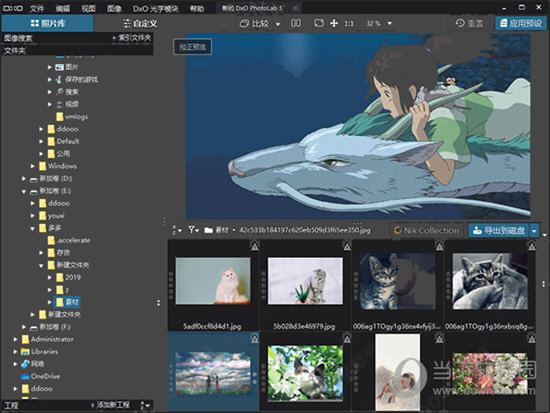
Task: Expand the Default folder node
Action: (41, 141)
